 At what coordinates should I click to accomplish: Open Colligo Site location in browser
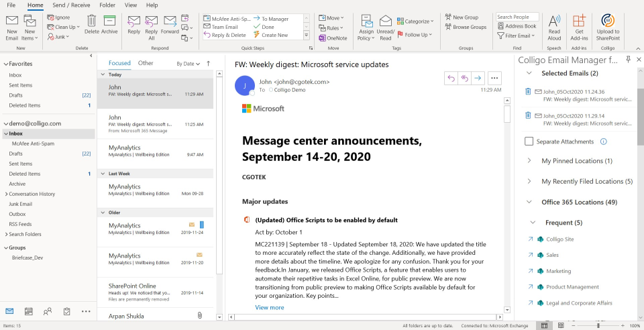530,239
